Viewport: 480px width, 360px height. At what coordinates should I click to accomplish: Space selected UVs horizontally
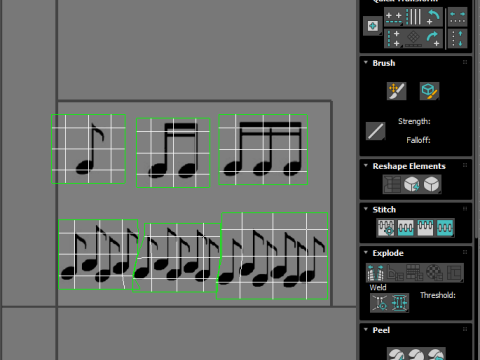click(x=457, y=17)
